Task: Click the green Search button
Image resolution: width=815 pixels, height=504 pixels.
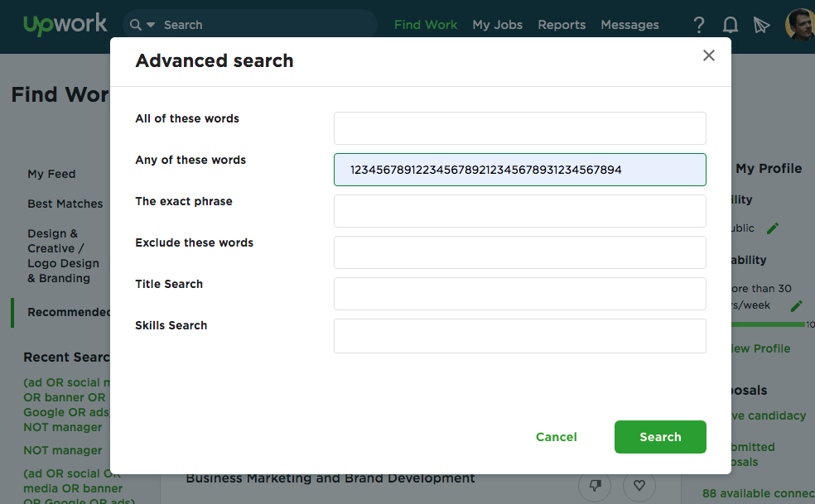Action: (660, 437)
